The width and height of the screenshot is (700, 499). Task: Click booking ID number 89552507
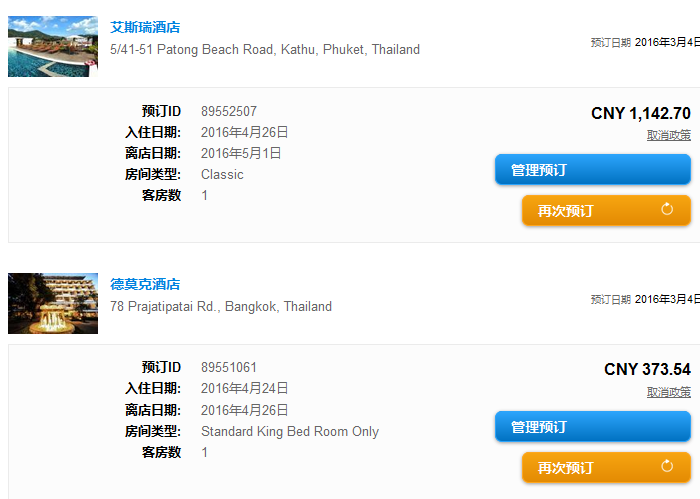[229, 111]
